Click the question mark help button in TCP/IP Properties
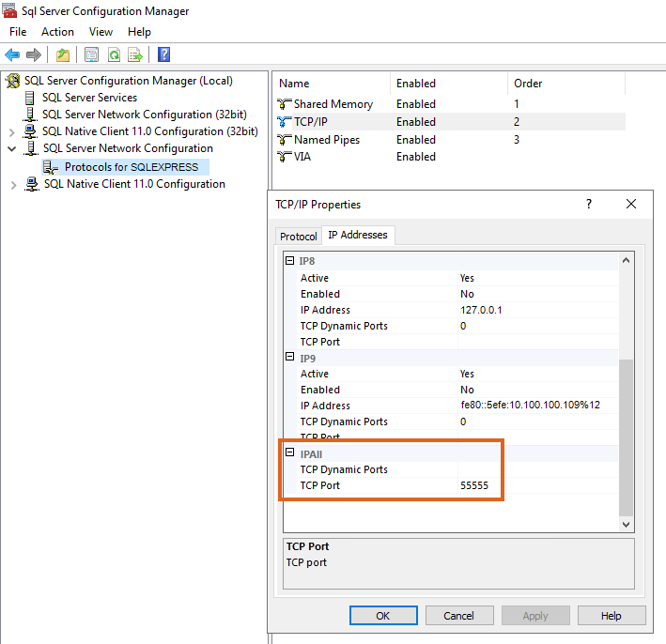The width and height of the screenshot is (666, 644). pos(589,205)
